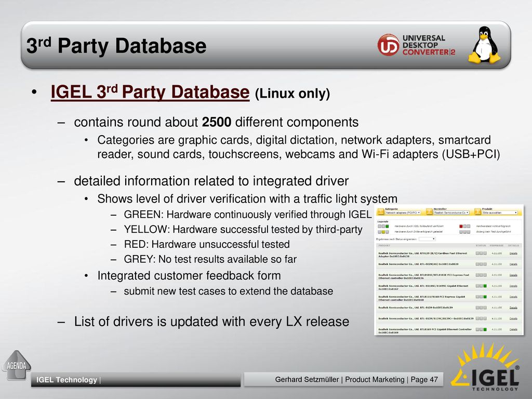Click the FIRMWARE column header in table
Viewport: 532px width, 399px height.
[496, 246]
